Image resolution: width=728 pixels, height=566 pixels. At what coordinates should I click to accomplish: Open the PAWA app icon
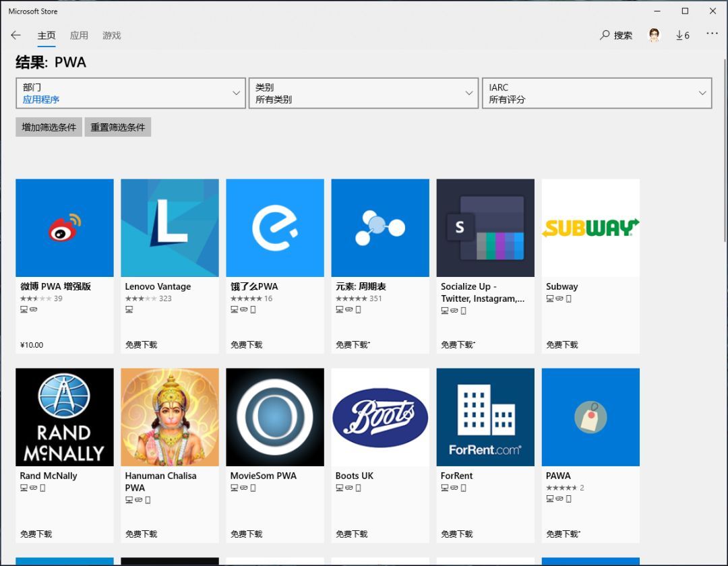click(590, 417)
